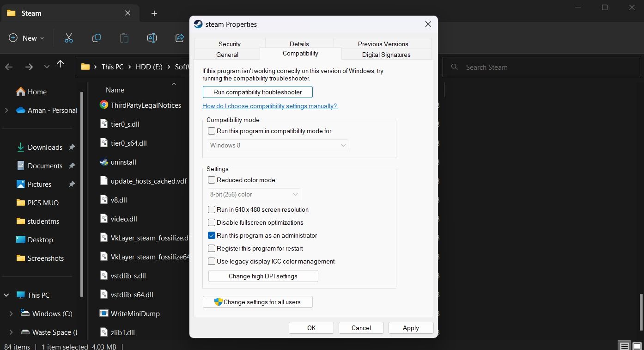
Task: Click the Pictures icon in sidebar
Action: coord(21,184)
